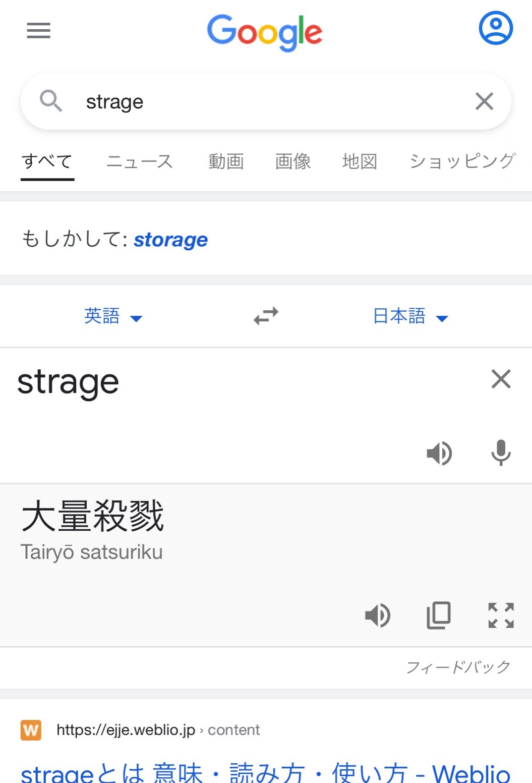Copy the translated text

click(439, 616)
